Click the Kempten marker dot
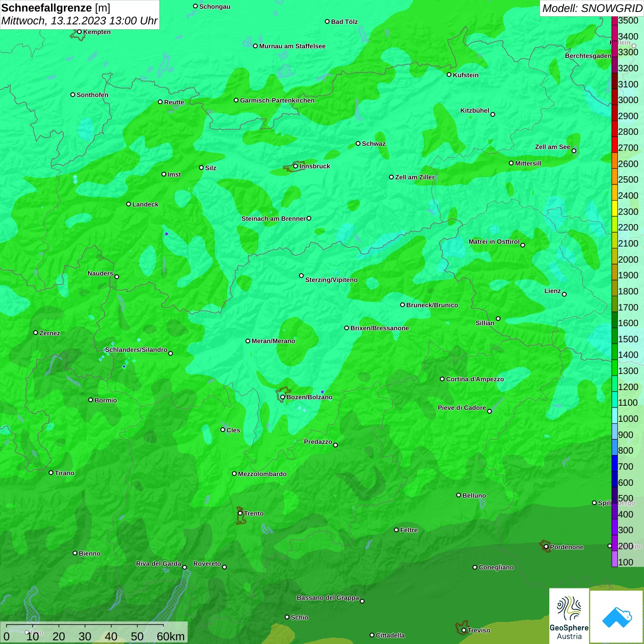This screenshot has width=644, height=644. coord(79,32)
